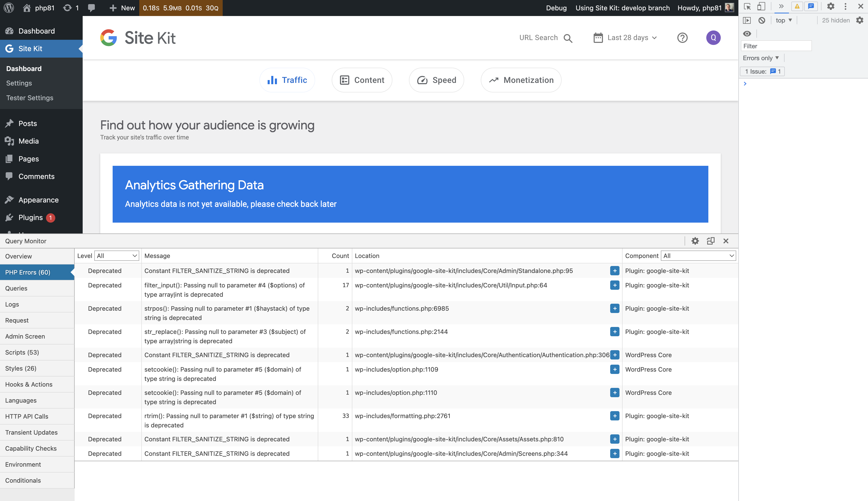Open the HTTP API Calls panel
The image size is (868, 501).
click(37, 416)
